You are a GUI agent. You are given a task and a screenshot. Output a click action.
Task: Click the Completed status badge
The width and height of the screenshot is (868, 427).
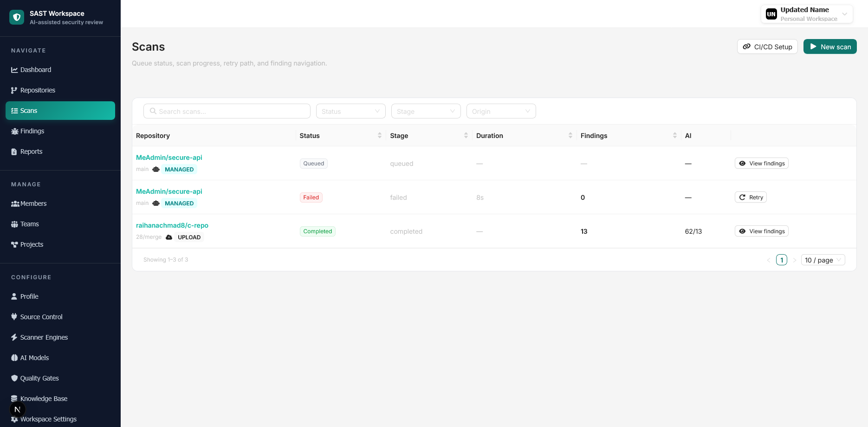pos(317,231)
